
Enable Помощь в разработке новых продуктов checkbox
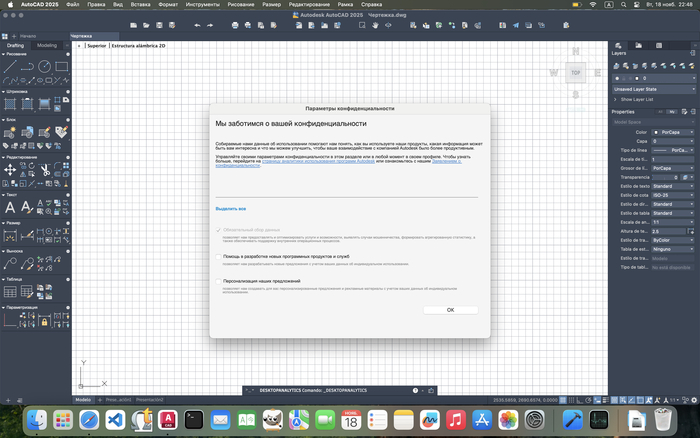click(x=219, y=256)
